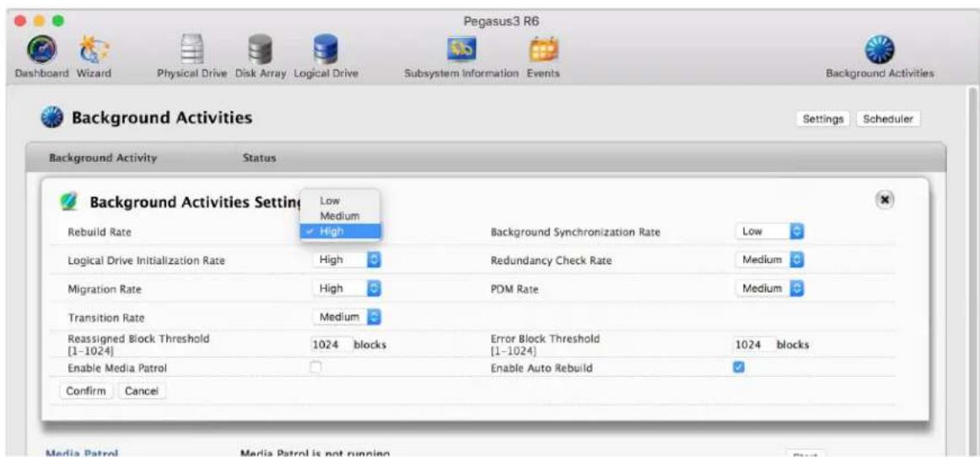
Task: Open Background Activities from toolbar
Action: [x=880, y=56]
